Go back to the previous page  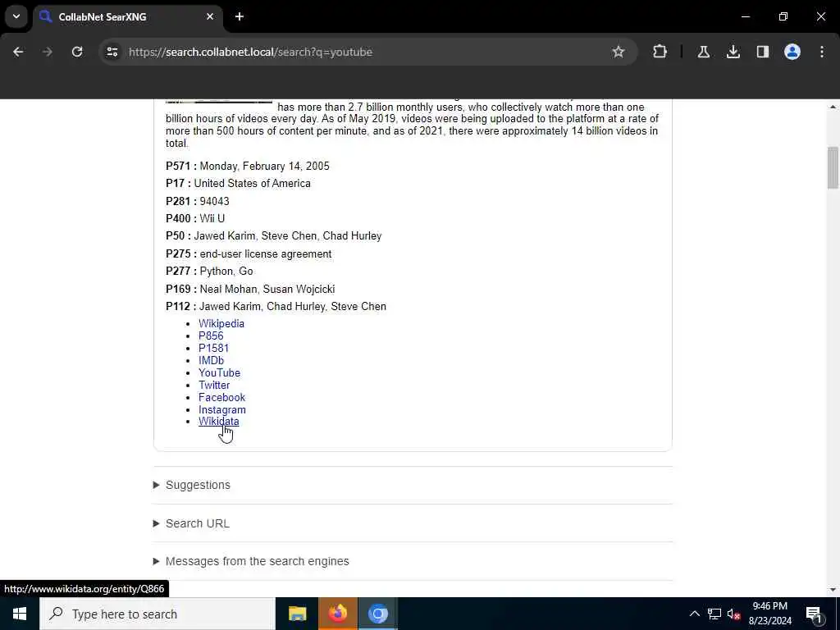tap(18, 52)
